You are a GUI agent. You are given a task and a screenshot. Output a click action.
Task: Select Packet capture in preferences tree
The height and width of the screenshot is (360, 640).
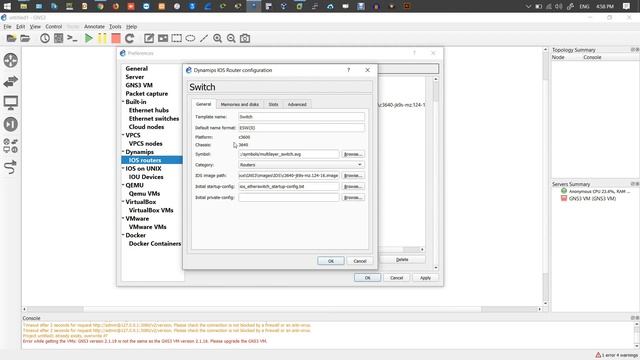click(147, 93)
